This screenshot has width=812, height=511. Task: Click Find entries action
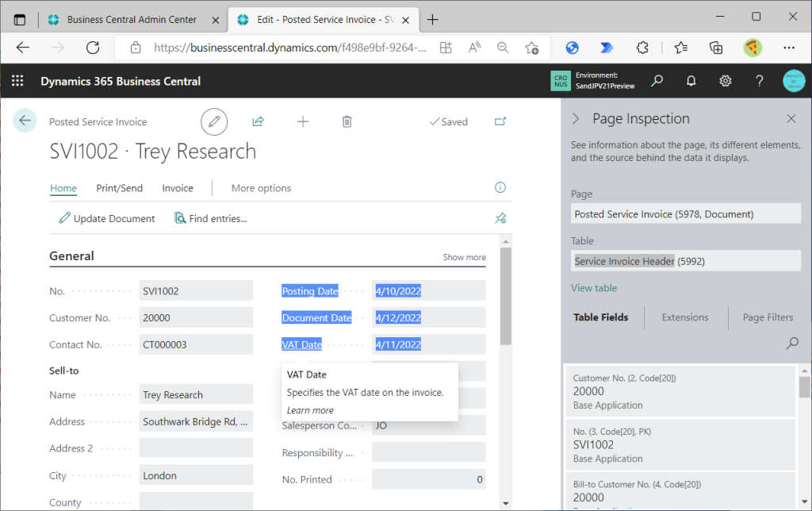(x=211, y=218)
